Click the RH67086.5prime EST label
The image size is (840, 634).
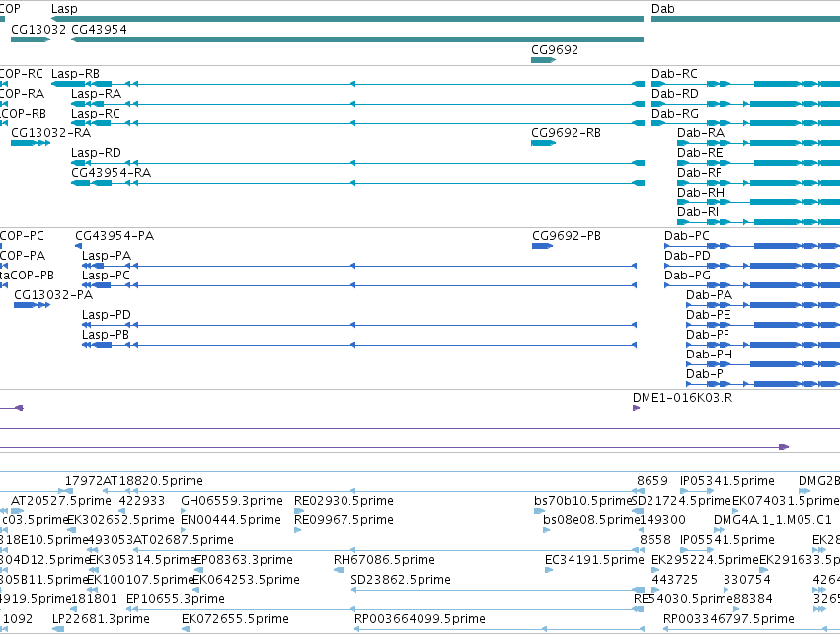point(384,560)
